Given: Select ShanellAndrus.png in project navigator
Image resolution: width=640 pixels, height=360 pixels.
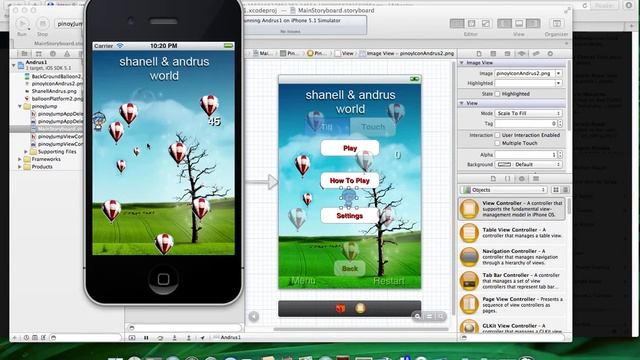Looking at the screenshot, I should click(x=54, y=91).
